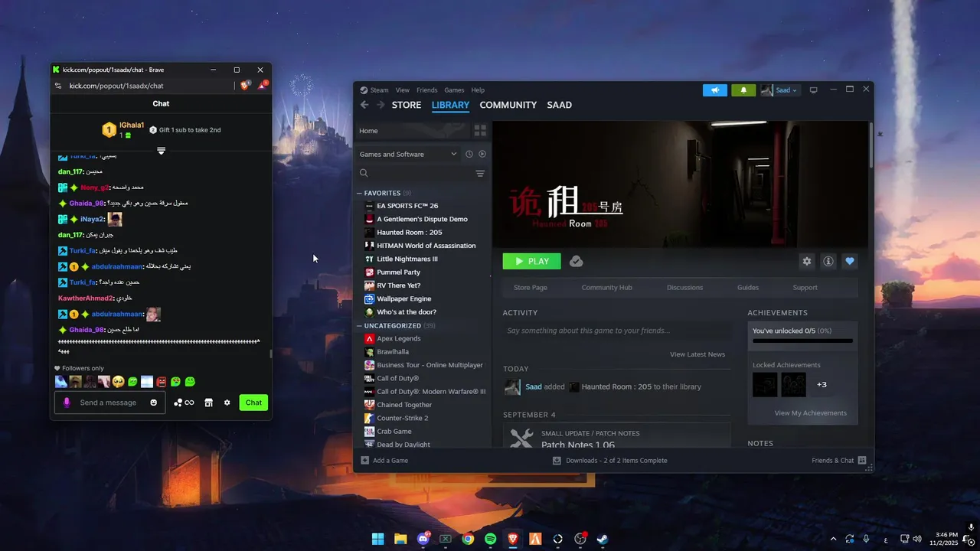The width and height of the screenshot is (980, 551).
Task: Collapse the Uncategorized category
Action: [359, 326]
